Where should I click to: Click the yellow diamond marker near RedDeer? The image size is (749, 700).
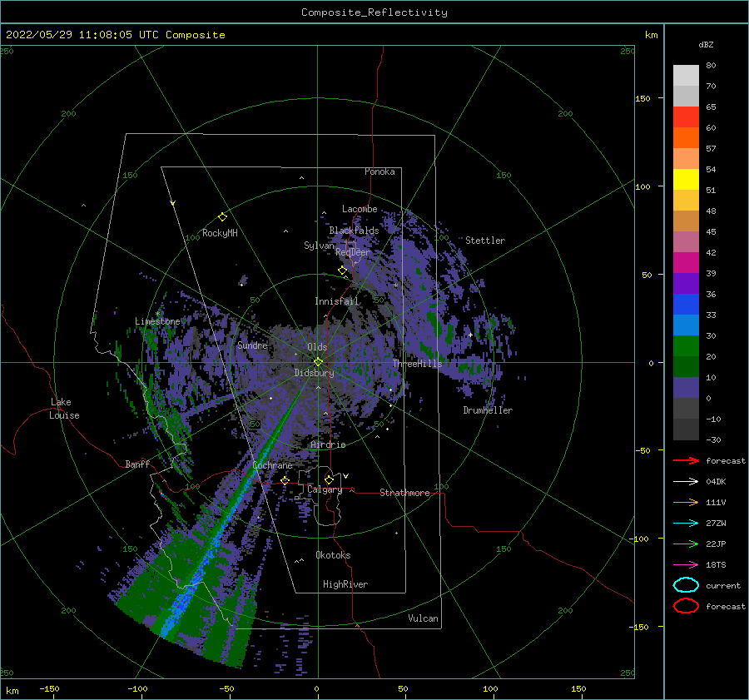tap(342, 271)
